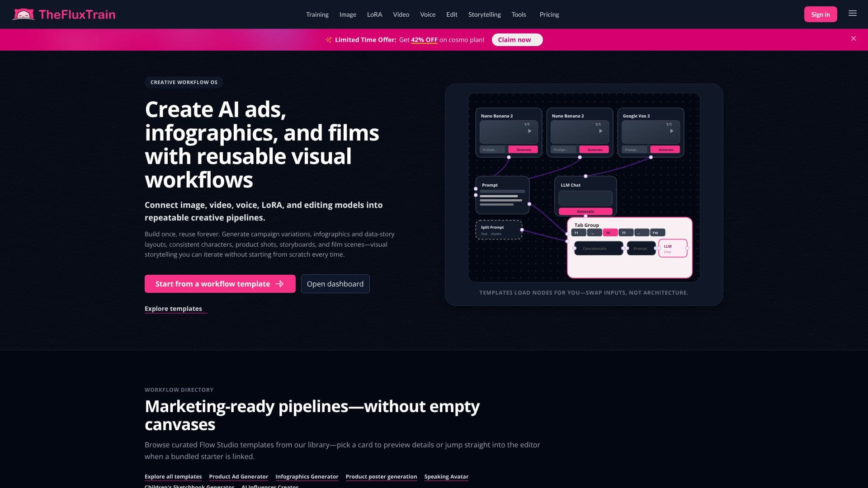The height and width of the screenshot is (488, 868).
Task: Open the Storytelling menu item
Action: coord(484,14)
